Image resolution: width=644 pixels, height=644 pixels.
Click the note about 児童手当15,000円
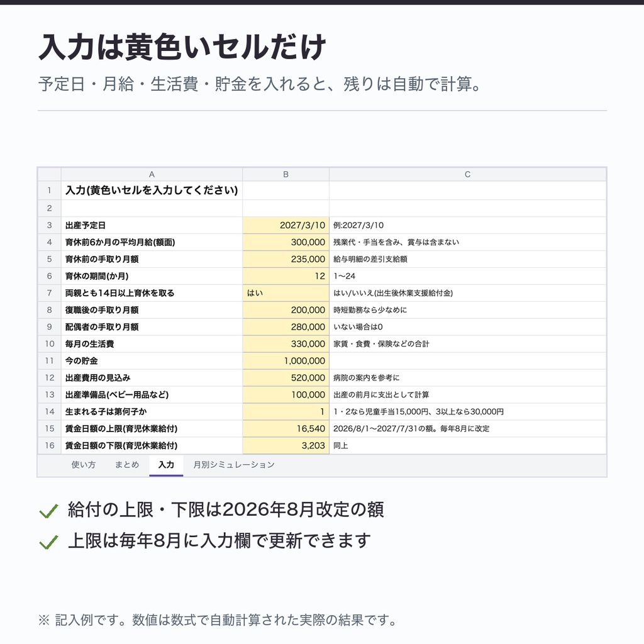418,411
